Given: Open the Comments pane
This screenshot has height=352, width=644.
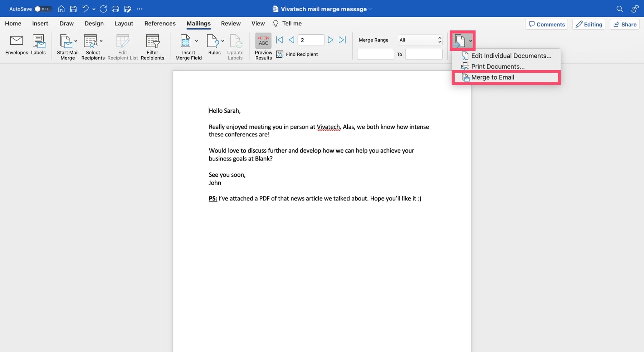Looking at the screenshot, I should pos(546,24).
